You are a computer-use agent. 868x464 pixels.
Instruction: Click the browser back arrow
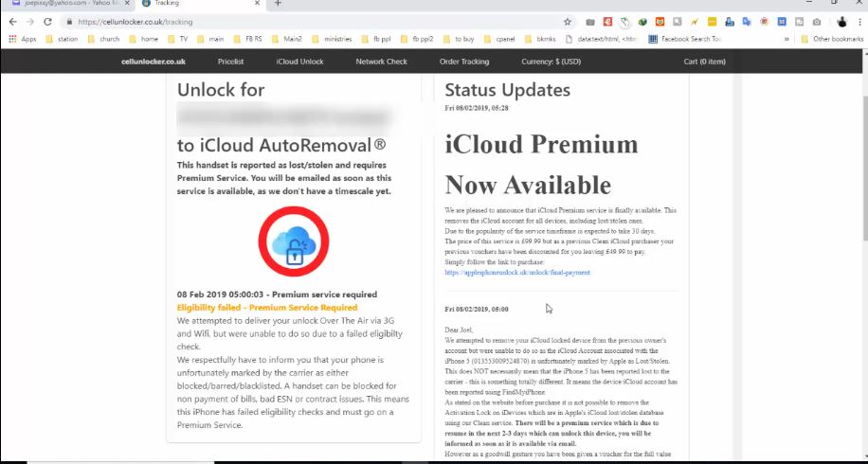coord(12,22)
